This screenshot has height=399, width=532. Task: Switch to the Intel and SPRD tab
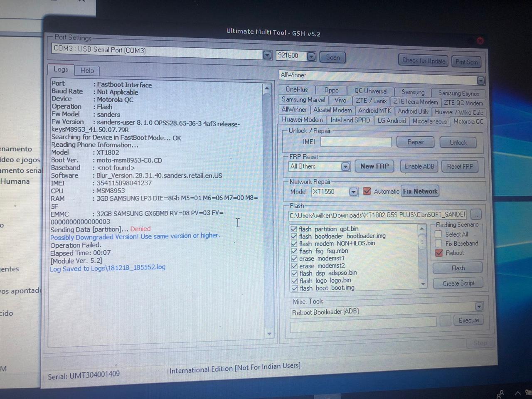[x=350, y=120]
